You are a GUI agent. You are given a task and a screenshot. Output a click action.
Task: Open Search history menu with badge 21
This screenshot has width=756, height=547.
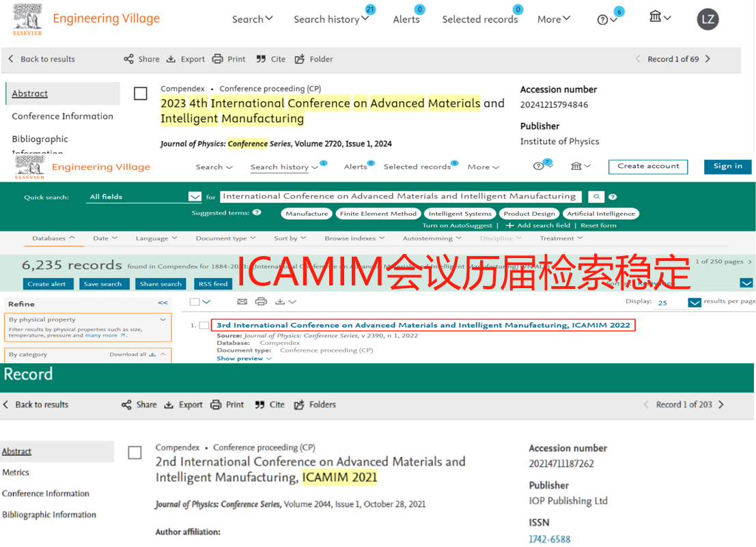click(331, 19)
